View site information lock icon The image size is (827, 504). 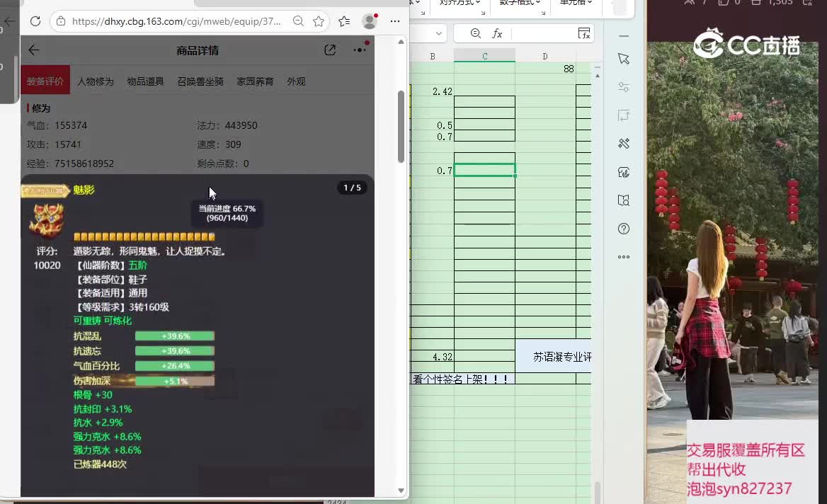tap(61, 21)
